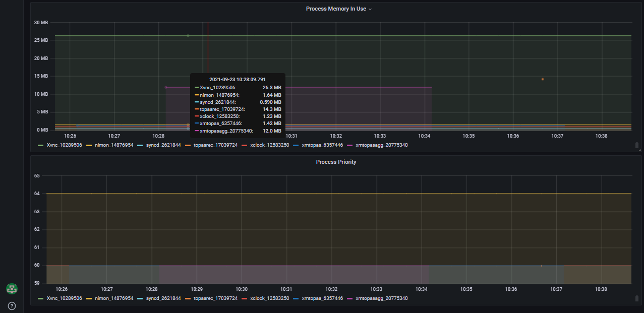Select syncd_2621844 in Memory panel legend
Image resolution: width=644 pixels, height=313 pixels.
tap(162, 145)
